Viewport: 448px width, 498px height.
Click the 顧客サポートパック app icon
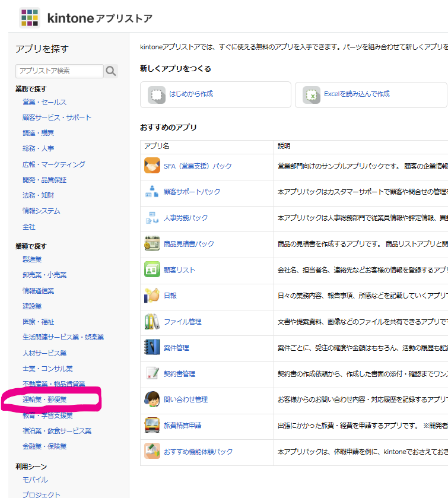click(x=152, y=192)
